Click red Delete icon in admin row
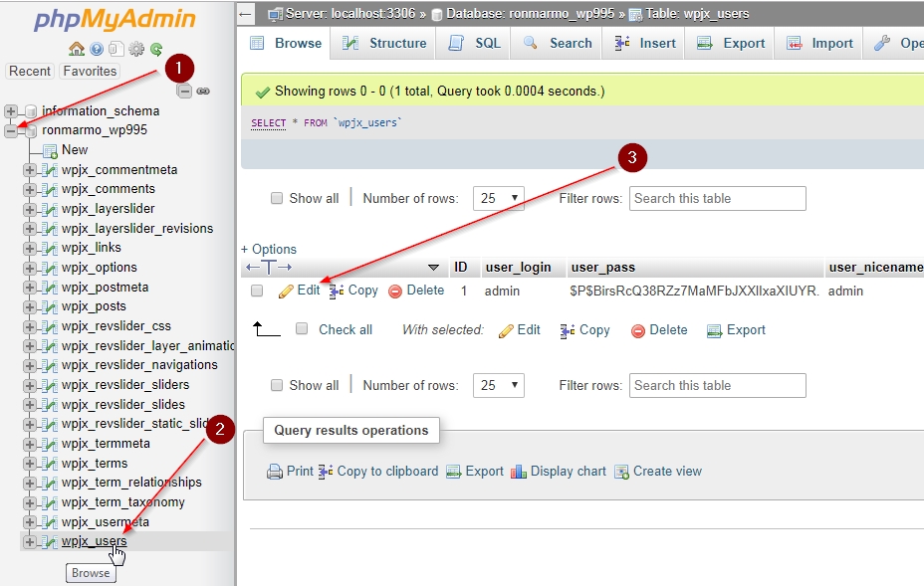 [395, 291]
